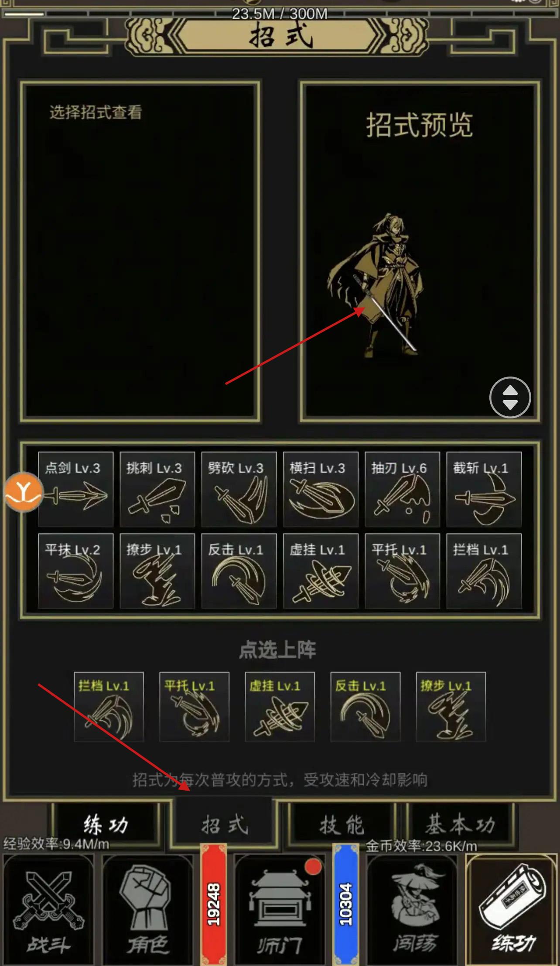
Task: Select the 点剑 Lv.3 move icon
Action: coord(75,489)
